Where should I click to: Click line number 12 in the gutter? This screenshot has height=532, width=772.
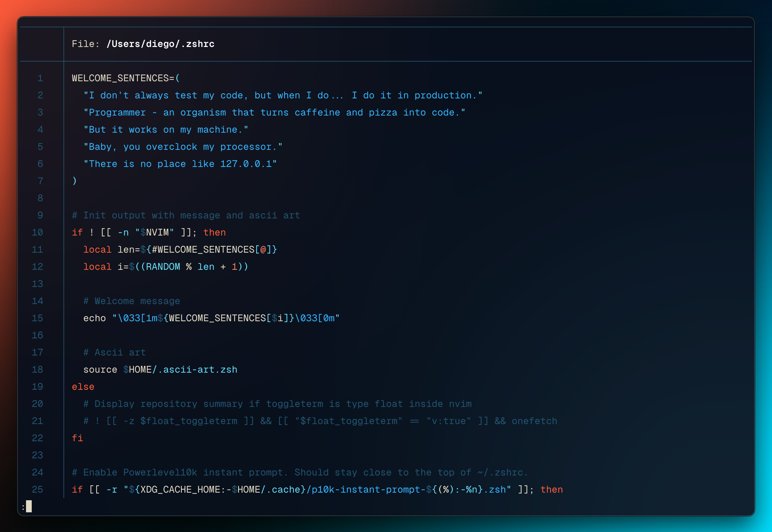point(37,267)
